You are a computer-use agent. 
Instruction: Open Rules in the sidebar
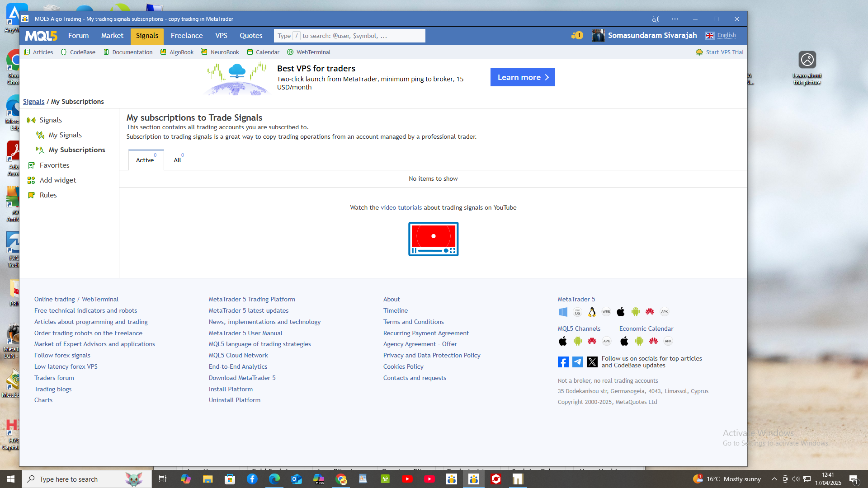coord(48,195)
